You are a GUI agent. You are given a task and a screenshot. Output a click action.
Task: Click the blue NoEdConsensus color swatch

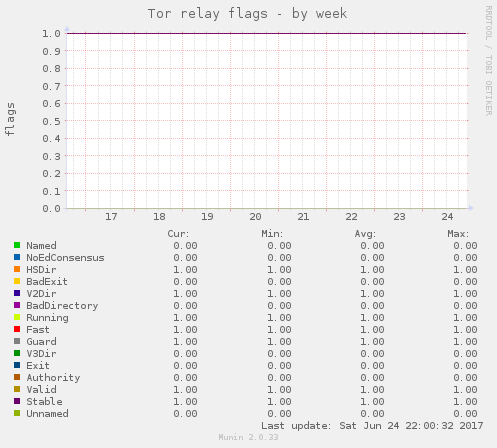click(x=17, y=257)
